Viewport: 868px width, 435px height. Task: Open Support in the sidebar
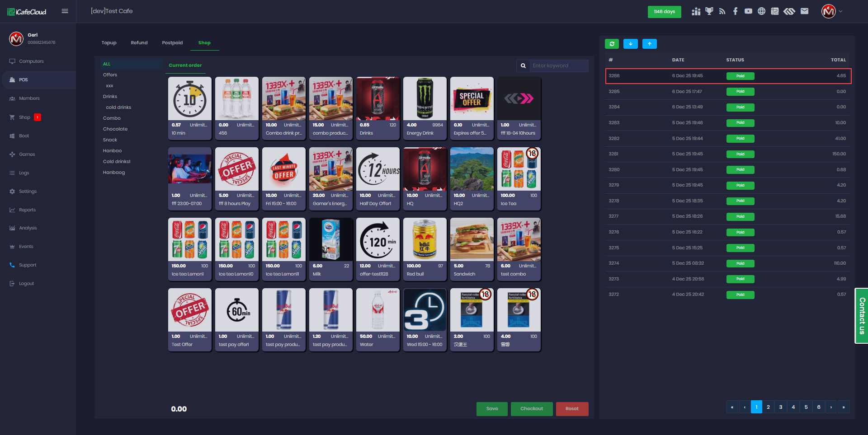pyautogui.click(x=28, y=265)
